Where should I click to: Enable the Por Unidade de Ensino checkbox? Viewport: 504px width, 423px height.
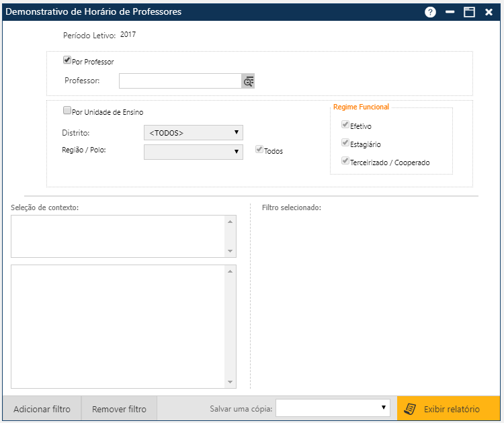(x=67, y=111)
